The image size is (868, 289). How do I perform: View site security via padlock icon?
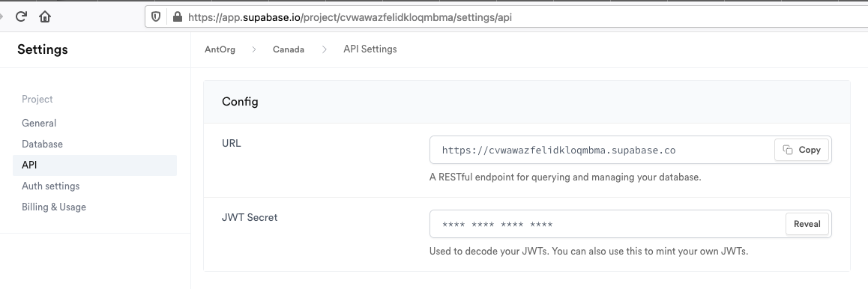(177, 17)
